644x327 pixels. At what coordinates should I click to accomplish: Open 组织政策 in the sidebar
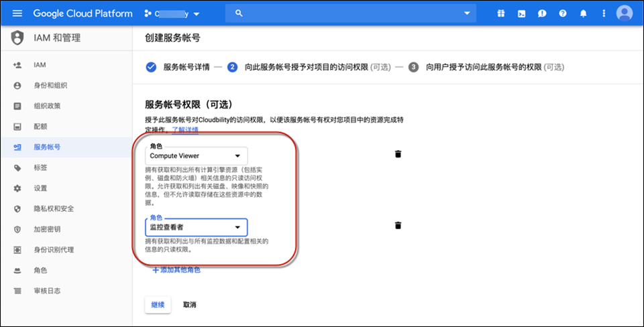click(x=47, y=106)
